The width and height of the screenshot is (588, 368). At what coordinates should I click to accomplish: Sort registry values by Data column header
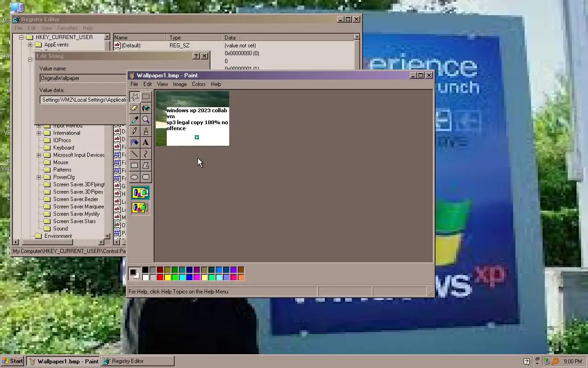click(288, 38)
